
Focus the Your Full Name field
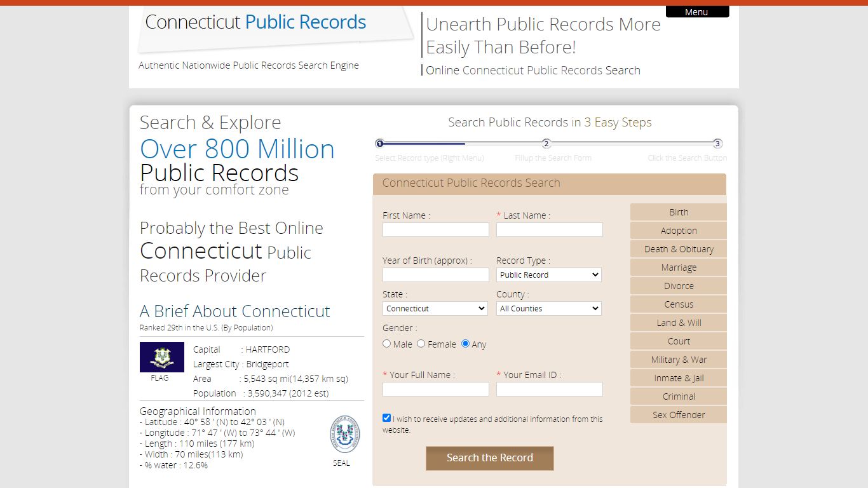point(435,389)
